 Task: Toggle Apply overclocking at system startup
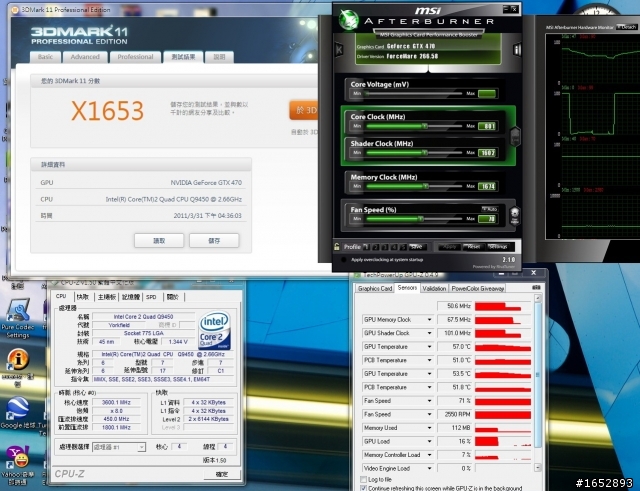(344, 260)
